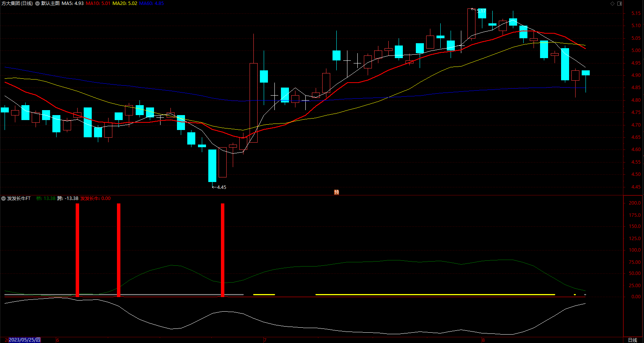Select the 方大集团(日线) stock title
This screenshot has width=644, height=343.
[17, 3]
